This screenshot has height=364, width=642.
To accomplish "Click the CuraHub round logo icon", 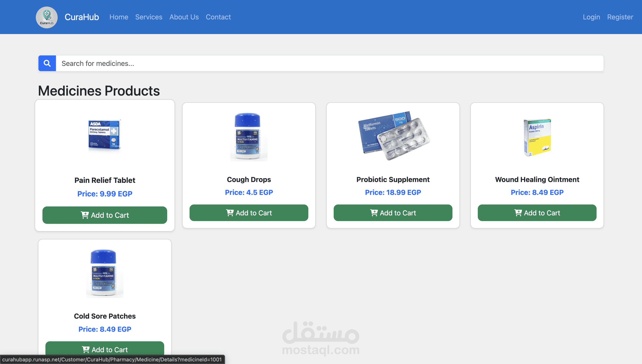I will [x=47, y=17].
